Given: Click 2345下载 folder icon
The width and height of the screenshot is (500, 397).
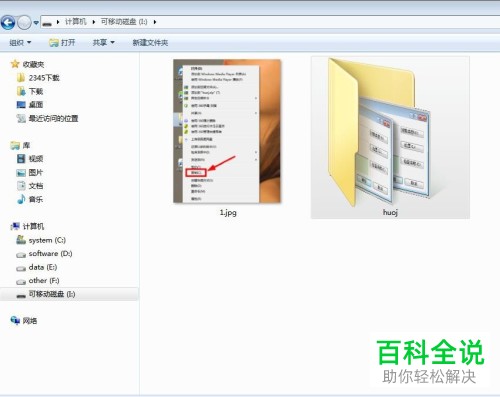Looking at the screenshot, I should 21,78.
